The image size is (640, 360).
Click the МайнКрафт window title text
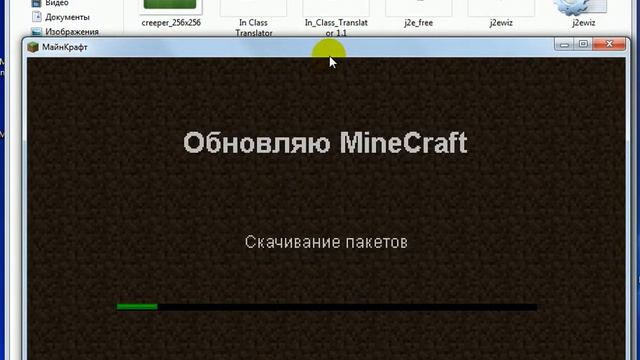click(x=65, y=47)
